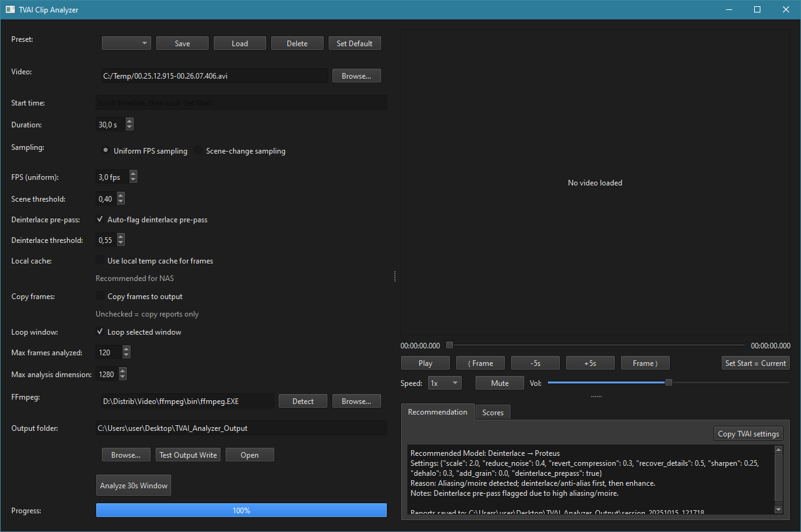The height and width of the screenshot is (532, 801).
Task: Increase the Scene threshold value
Action: pos(121,195)
